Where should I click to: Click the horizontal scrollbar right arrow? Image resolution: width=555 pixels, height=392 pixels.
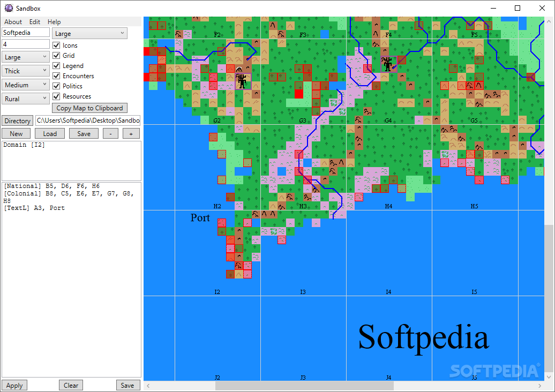(x=540, y=386)
